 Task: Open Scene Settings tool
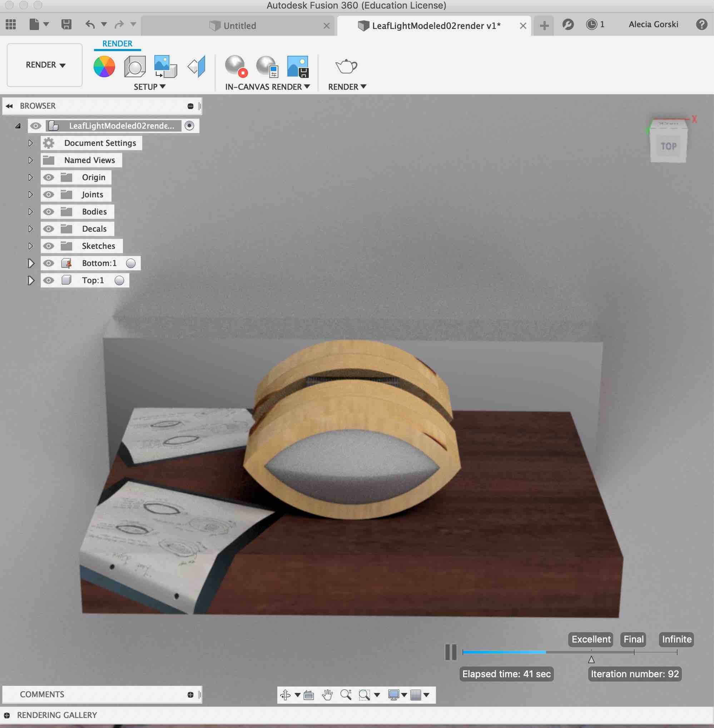click(x=135, y=67)
